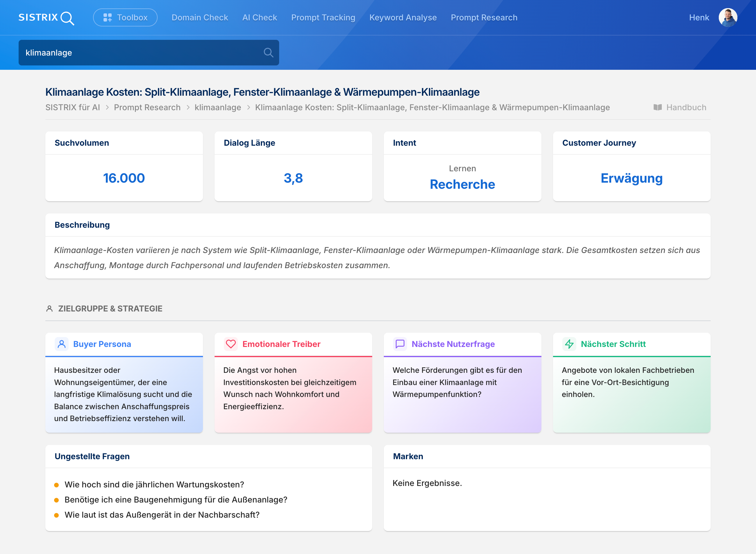This screenshot has width=756, height=554.
Task: Go to Prompt Tracking
Action: pos(323,17)
